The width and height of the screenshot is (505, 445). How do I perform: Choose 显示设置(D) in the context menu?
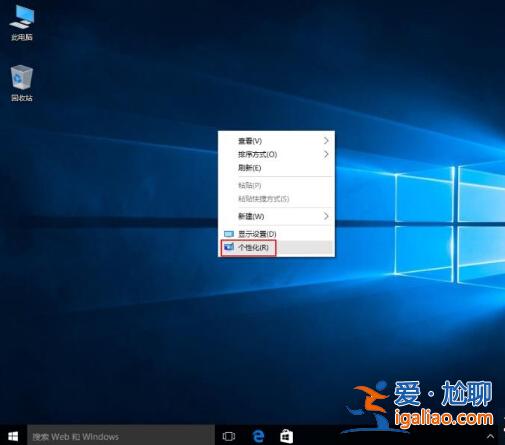[276, 234]
